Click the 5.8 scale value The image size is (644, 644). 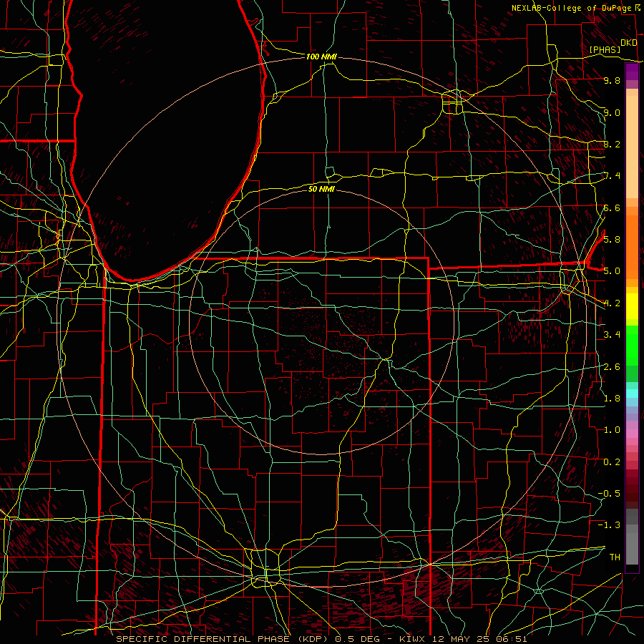612,239
